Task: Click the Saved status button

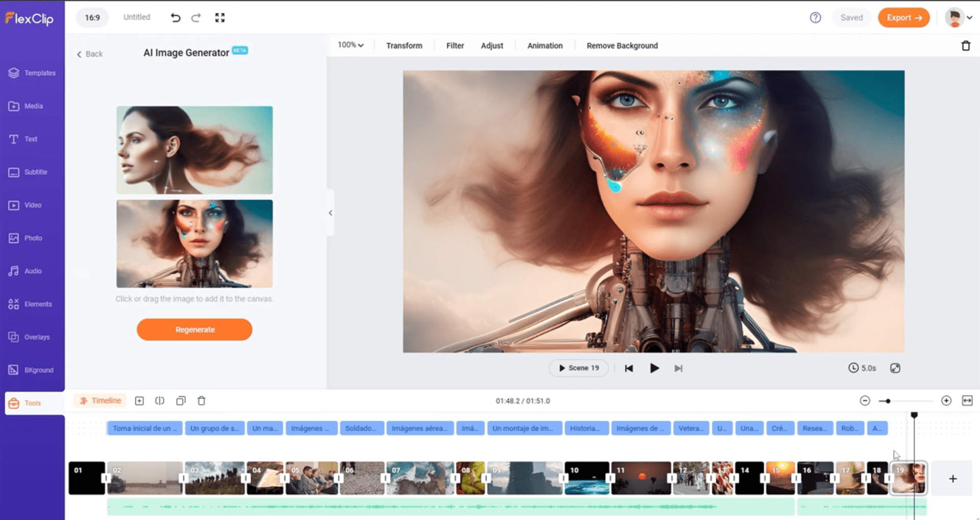Action: pyautogui.click(x=851, y=18)
